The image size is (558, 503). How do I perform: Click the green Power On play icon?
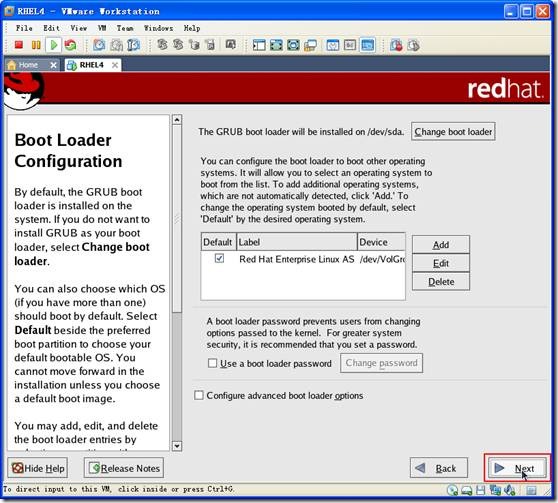click(x=54, y=45)
